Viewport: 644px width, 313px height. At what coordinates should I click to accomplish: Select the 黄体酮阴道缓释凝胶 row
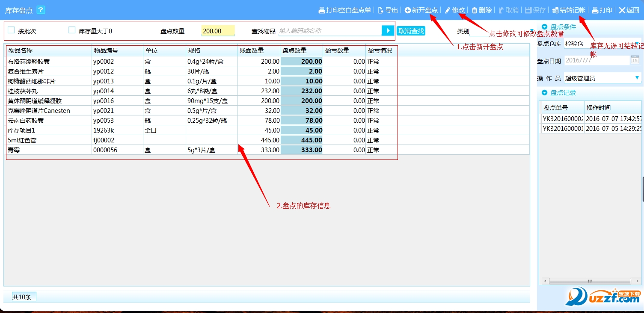pos(267,101)
